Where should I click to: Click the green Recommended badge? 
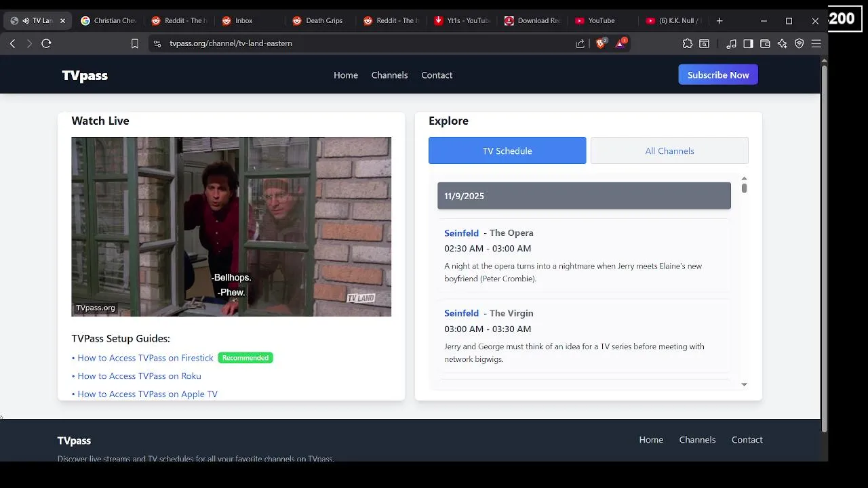[245, 358]
